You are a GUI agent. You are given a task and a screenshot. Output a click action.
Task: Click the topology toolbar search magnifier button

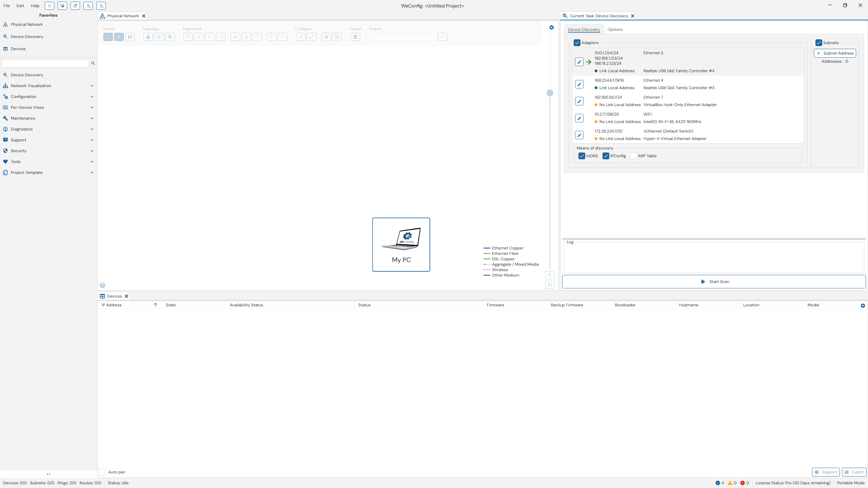pos(442,37)
